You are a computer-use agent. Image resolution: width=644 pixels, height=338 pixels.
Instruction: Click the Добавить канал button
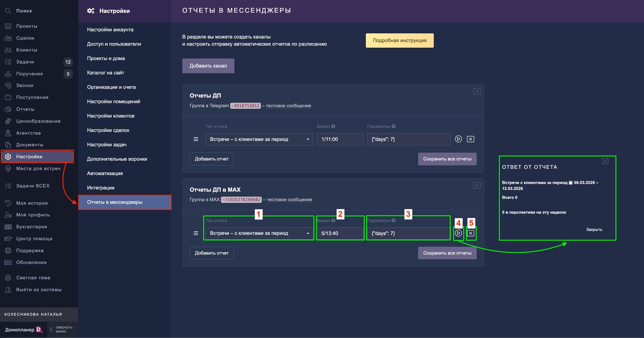[x=208, y=66]
